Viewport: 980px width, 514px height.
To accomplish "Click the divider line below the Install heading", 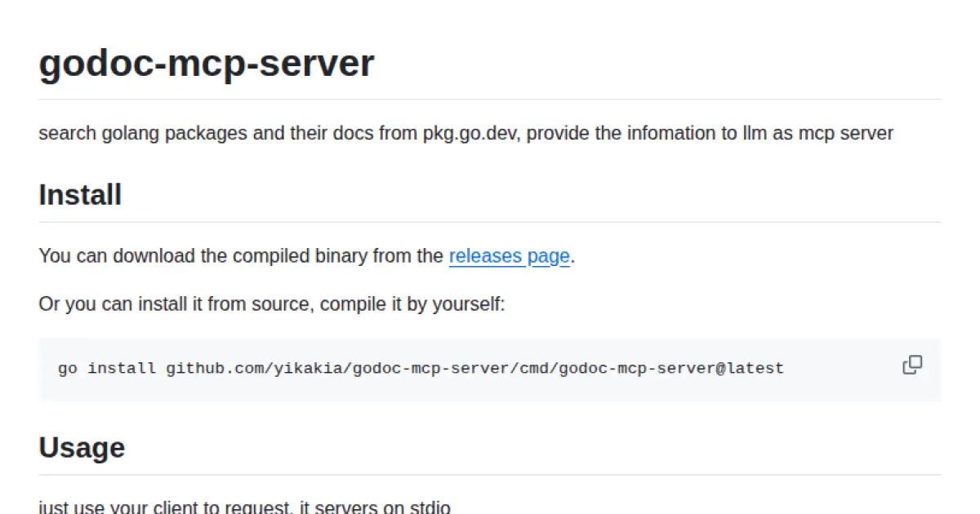I will 490,219.
